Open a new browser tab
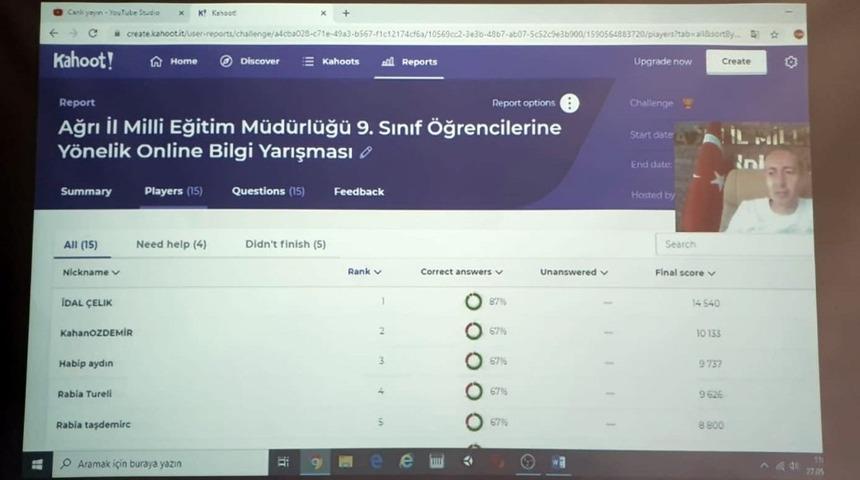The height and width of the screenshot is (480, 860). point(346,13)
